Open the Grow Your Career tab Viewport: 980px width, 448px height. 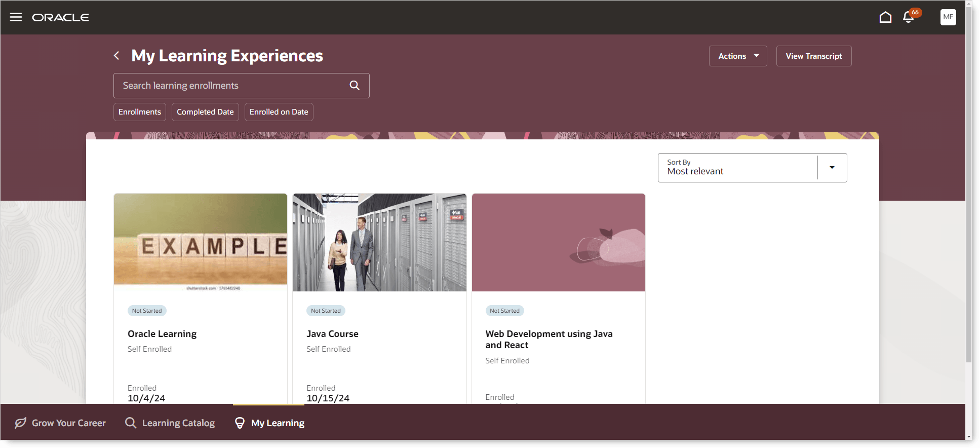(x=60, y=423)
